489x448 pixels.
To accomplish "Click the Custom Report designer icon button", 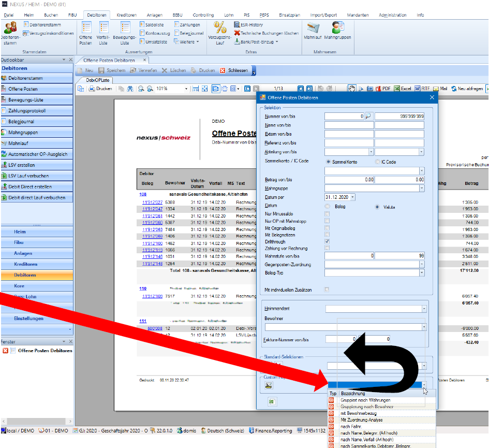I will (x=269, y=385).
